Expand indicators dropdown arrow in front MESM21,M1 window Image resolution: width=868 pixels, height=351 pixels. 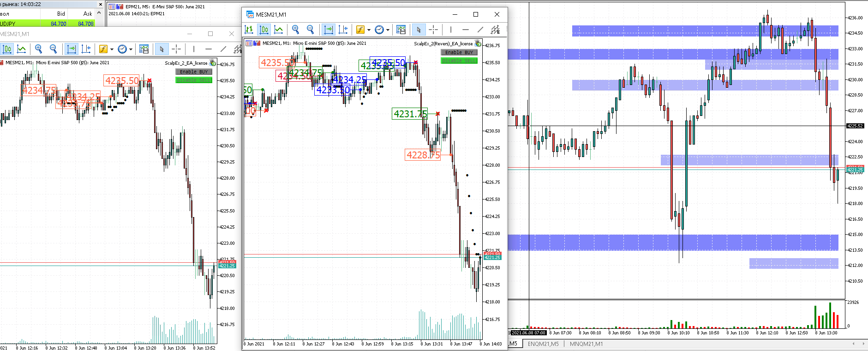(369, 30)
